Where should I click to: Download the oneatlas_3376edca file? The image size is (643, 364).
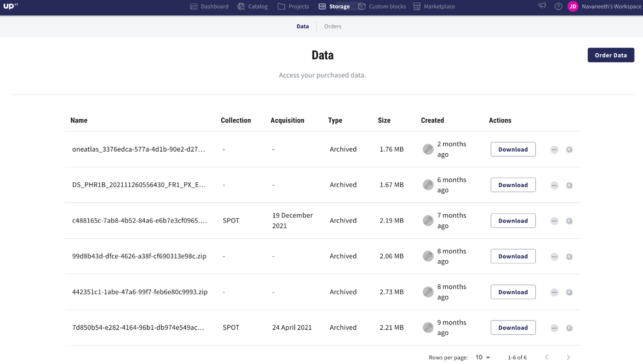513,149
